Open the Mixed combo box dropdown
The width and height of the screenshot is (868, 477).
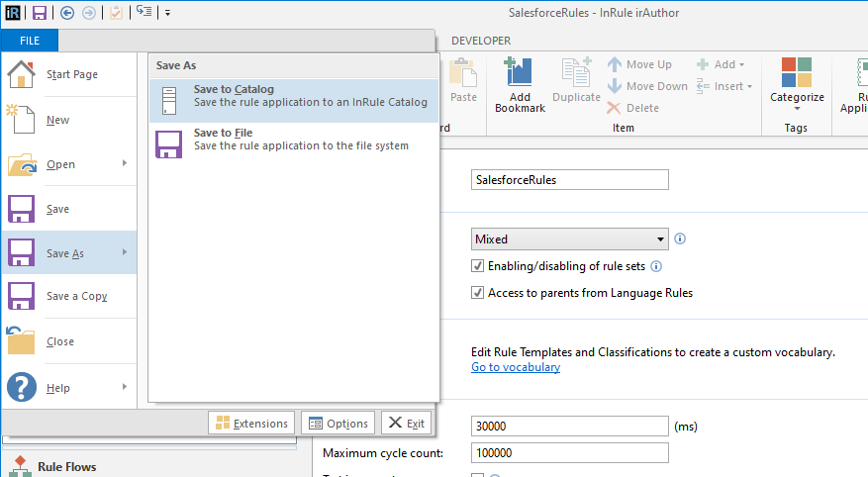tap(570, 239)
